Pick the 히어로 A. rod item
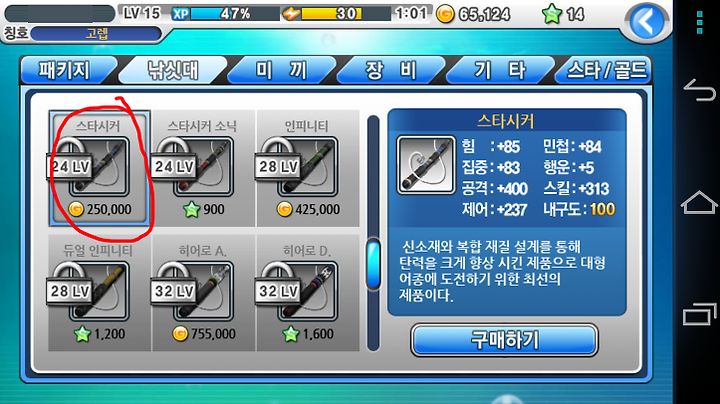Screen dimensions: 720x404 [x=203, y=293]
